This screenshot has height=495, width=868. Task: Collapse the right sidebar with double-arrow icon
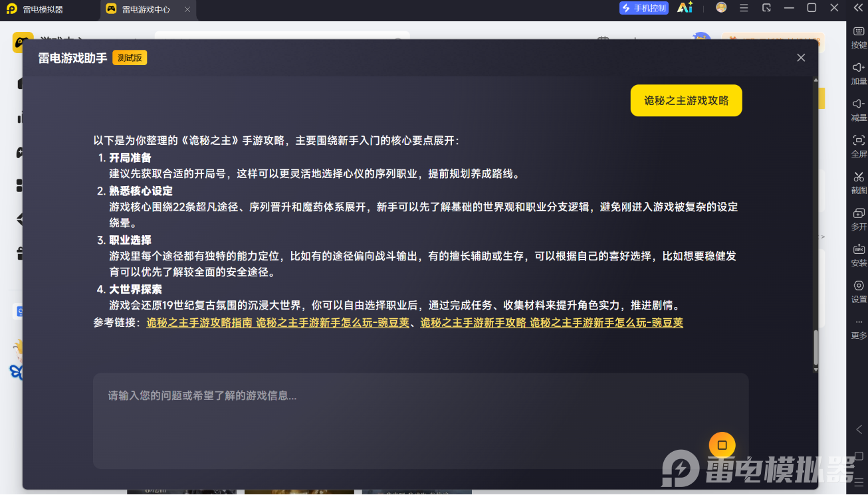[858, 8]
